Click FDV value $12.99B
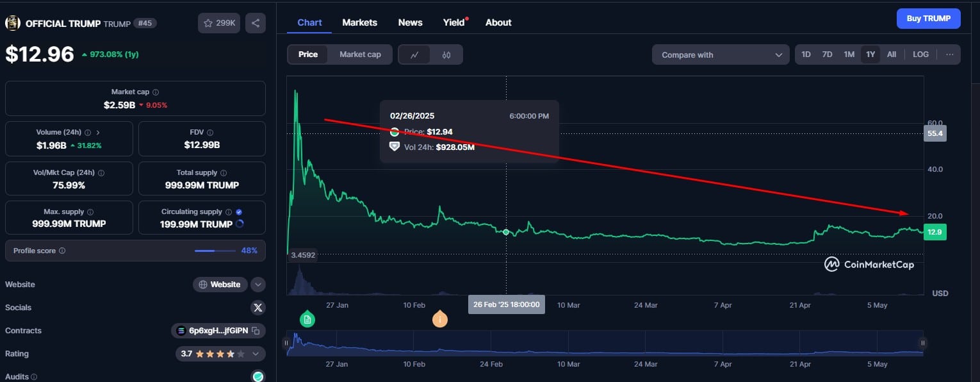This screenshot has width=980, height=382. coord(202,145)
